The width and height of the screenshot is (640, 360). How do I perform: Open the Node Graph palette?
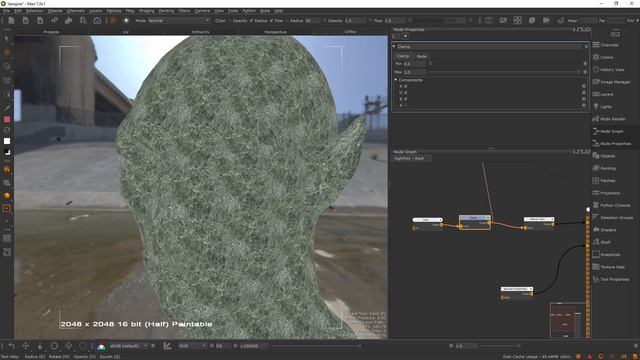coord(608,131)
